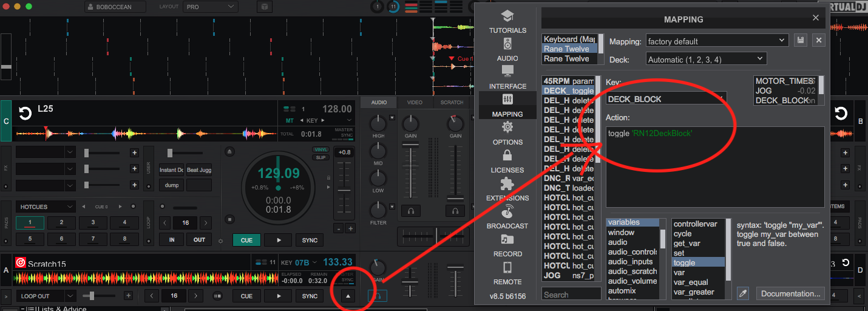Expand the second FX slot dropdown on deck C
Screen dimensions: 868x311
pyautogui.click(x=70, y=168)
